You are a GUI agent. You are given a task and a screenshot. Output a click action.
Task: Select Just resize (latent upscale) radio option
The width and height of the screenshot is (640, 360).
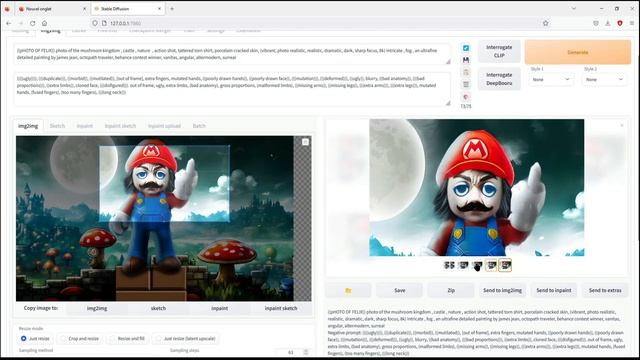pyautogui.click(x=158, y=338)
